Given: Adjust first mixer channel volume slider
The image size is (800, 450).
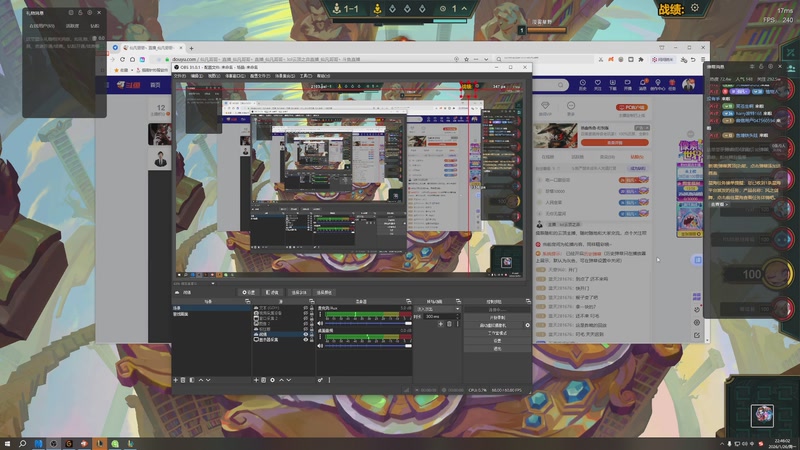Looking at the screenshot, I should click(368, 323).
